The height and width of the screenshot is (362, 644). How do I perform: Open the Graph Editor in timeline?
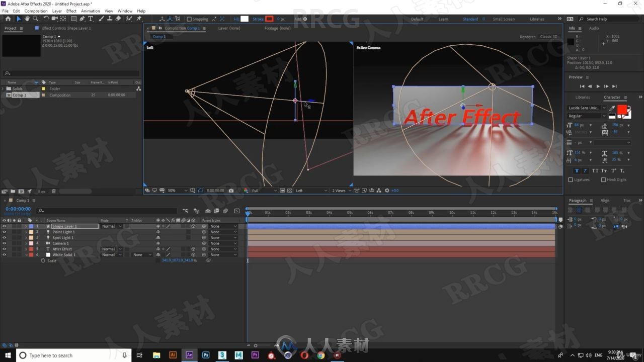pos(237,211)
